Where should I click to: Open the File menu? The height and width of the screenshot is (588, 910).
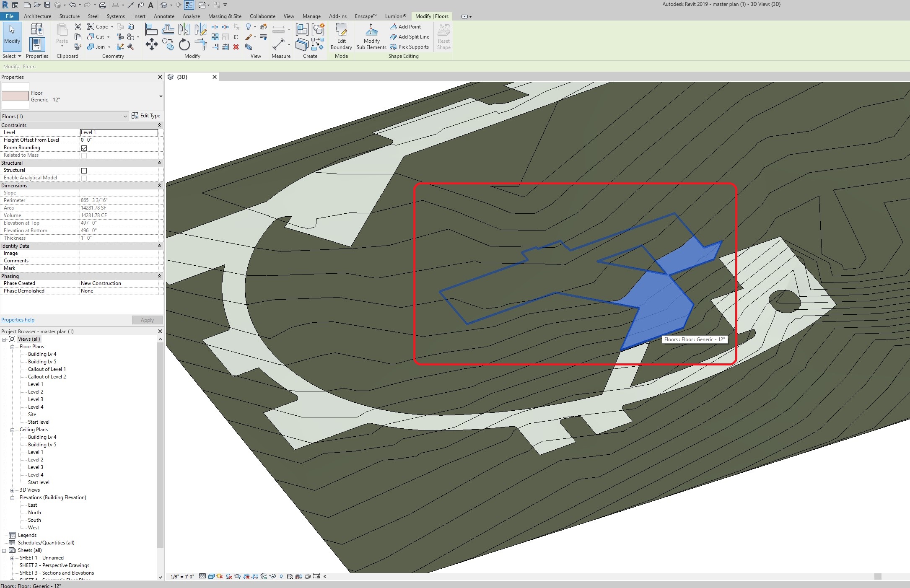tap(10, 16)
